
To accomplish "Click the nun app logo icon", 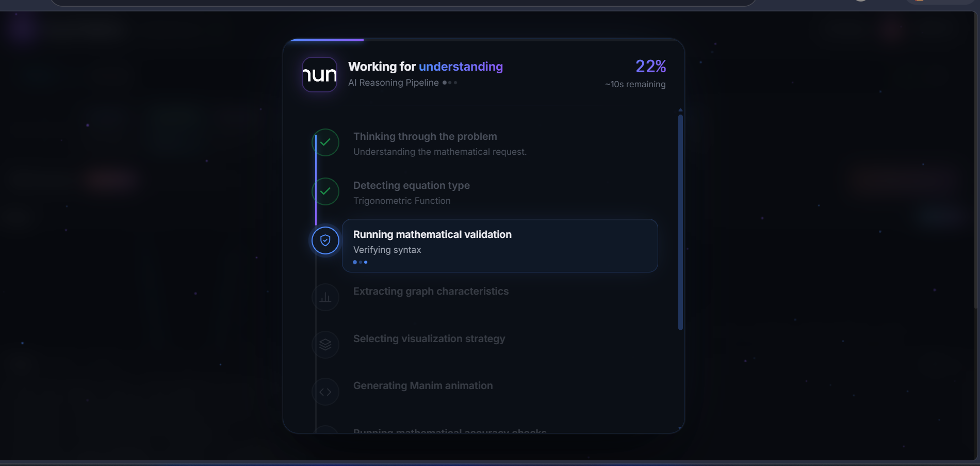I will (x=320, y=75).
